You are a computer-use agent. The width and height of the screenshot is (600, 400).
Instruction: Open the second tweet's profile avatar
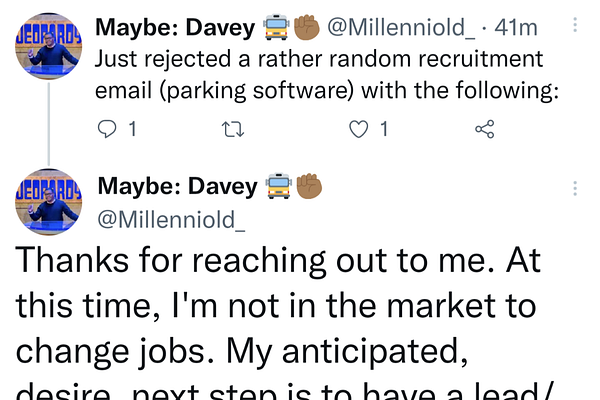click(x=48, y=202)
